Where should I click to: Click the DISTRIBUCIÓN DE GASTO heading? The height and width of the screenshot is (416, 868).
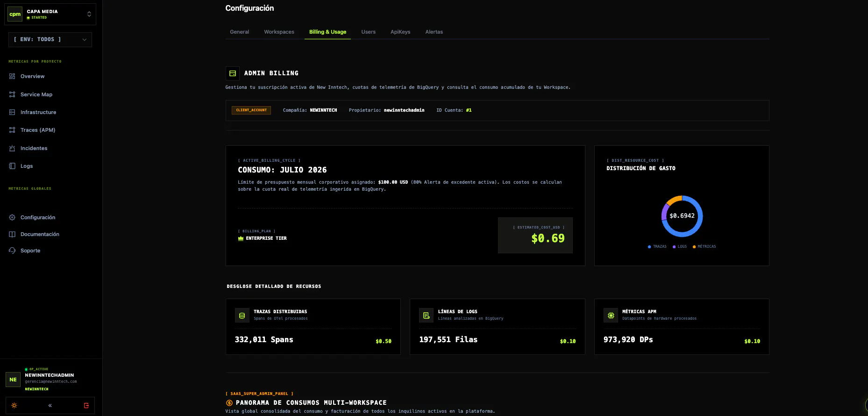pyautogui.click(x=641, y=168)
